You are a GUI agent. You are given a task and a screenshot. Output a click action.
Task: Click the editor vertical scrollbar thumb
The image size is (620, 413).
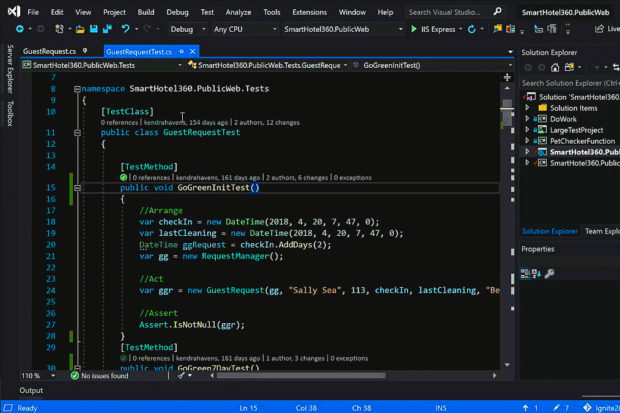click(507, 112)
